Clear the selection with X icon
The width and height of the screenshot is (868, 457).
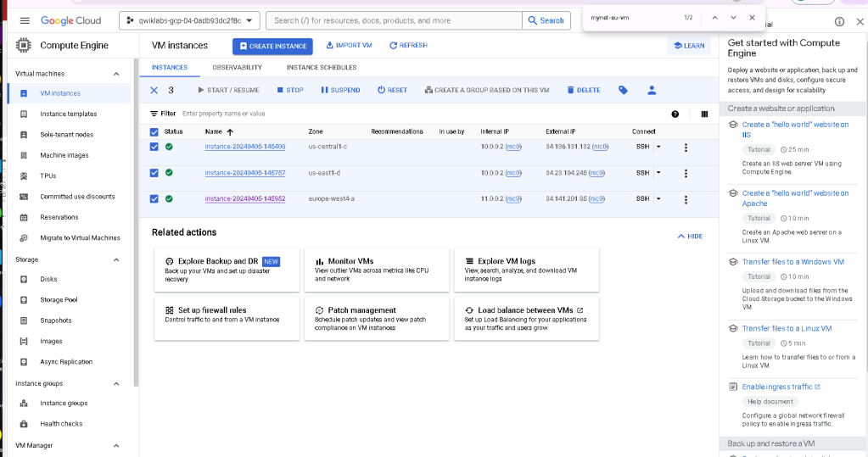click(154, 90)
